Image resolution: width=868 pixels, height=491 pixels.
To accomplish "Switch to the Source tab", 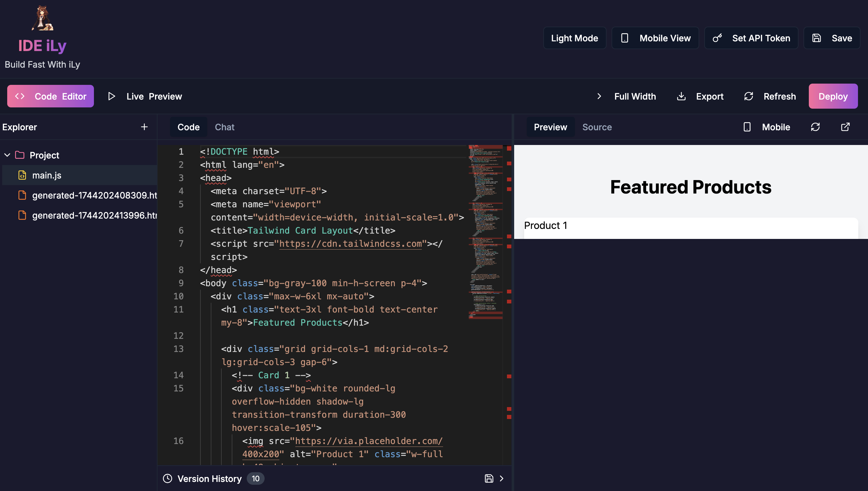I will point(597,127).
